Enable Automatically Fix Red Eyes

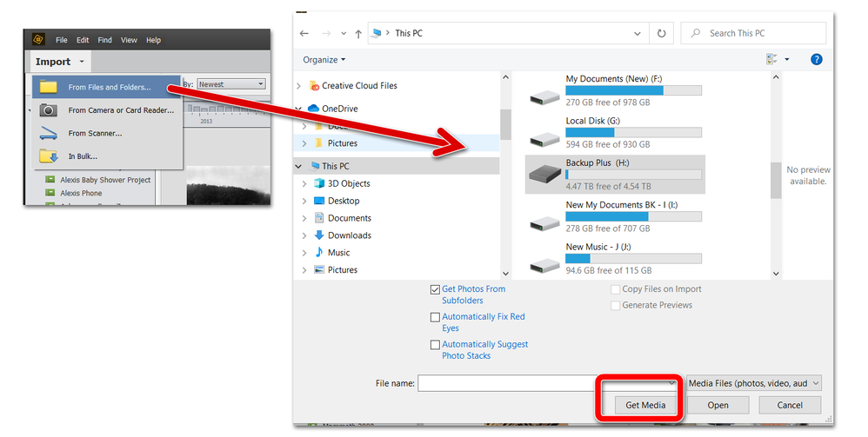coord(435,317)
